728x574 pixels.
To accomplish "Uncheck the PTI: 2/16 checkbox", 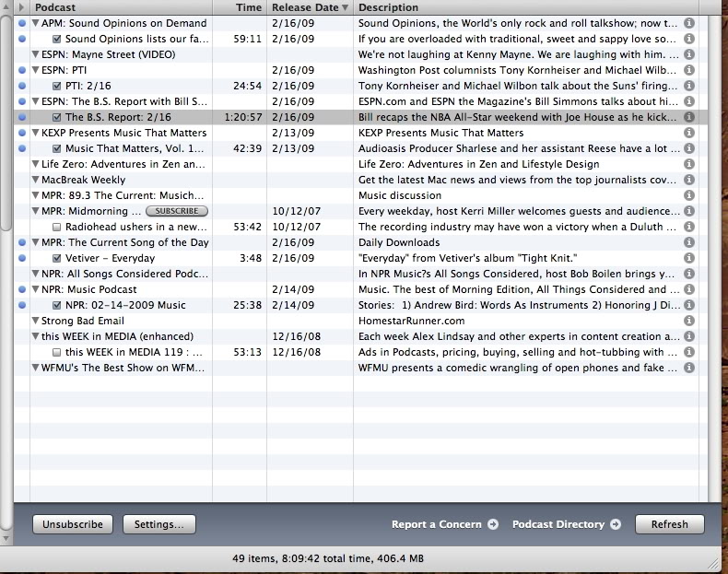I will point(56,86).
